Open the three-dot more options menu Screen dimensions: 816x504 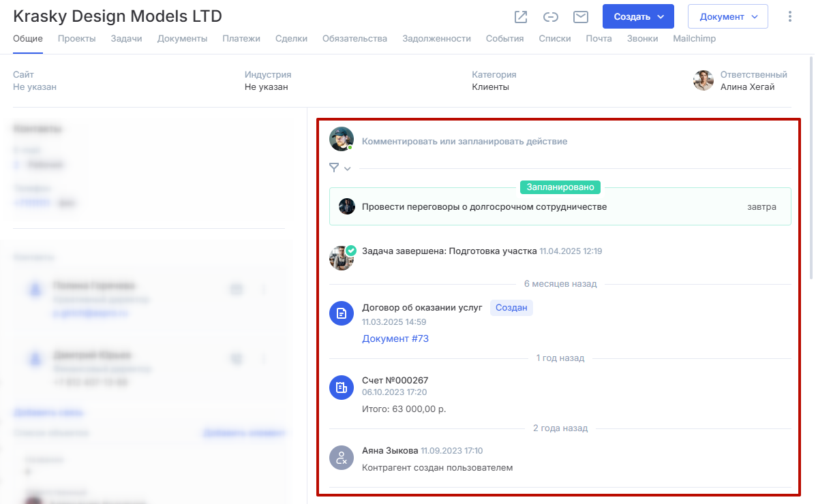(x=790, y=16)
